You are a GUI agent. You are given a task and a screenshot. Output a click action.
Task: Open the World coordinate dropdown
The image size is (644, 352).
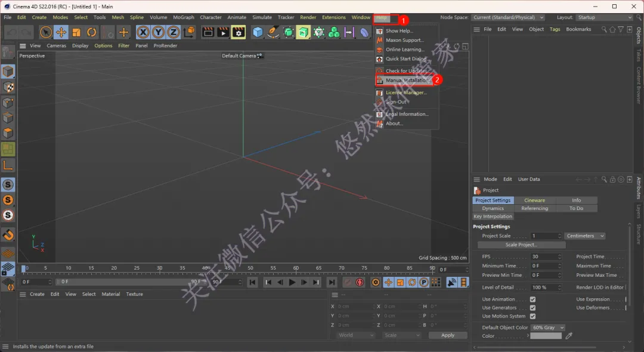355,335
